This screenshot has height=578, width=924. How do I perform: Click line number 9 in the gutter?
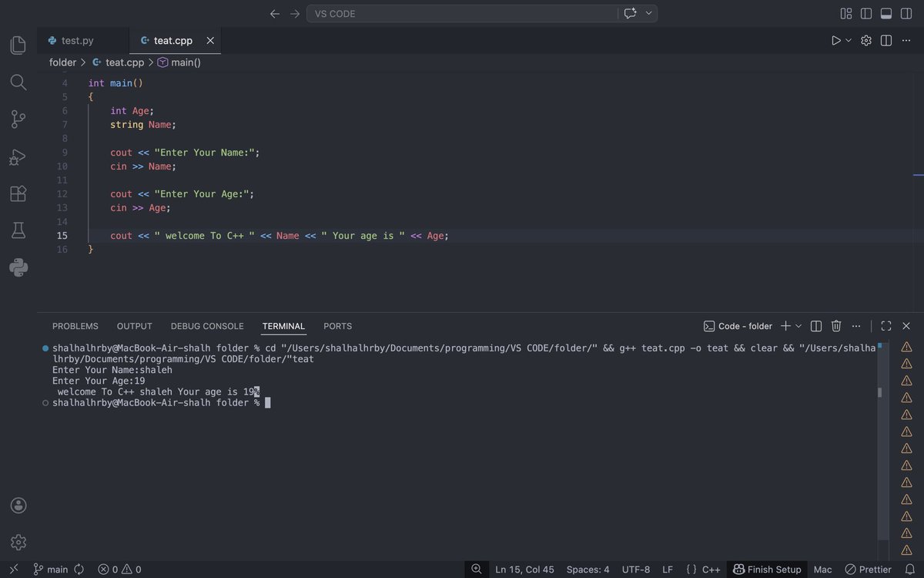[65, 153]
